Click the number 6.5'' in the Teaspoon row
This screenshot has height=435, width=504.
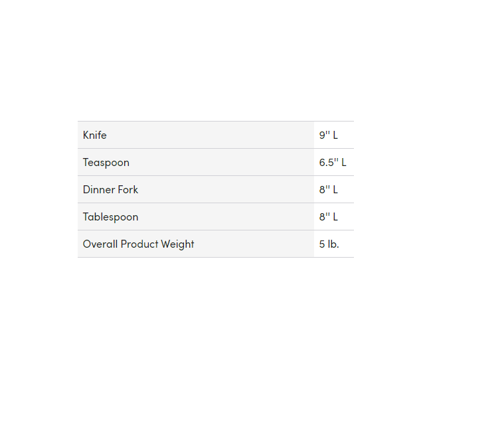click(x=329, y=163)
